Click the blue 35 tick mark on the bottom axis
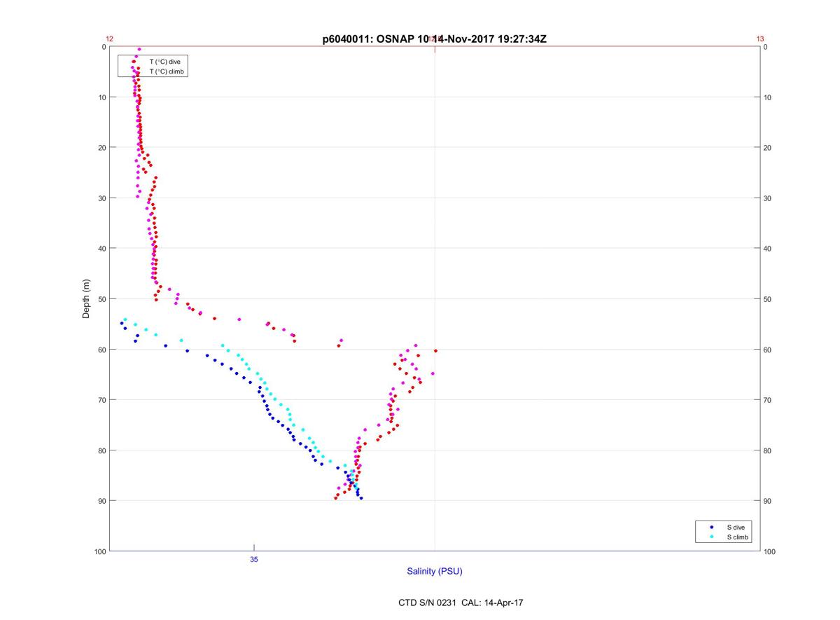 pyautogui.click(x=254, y=547)
